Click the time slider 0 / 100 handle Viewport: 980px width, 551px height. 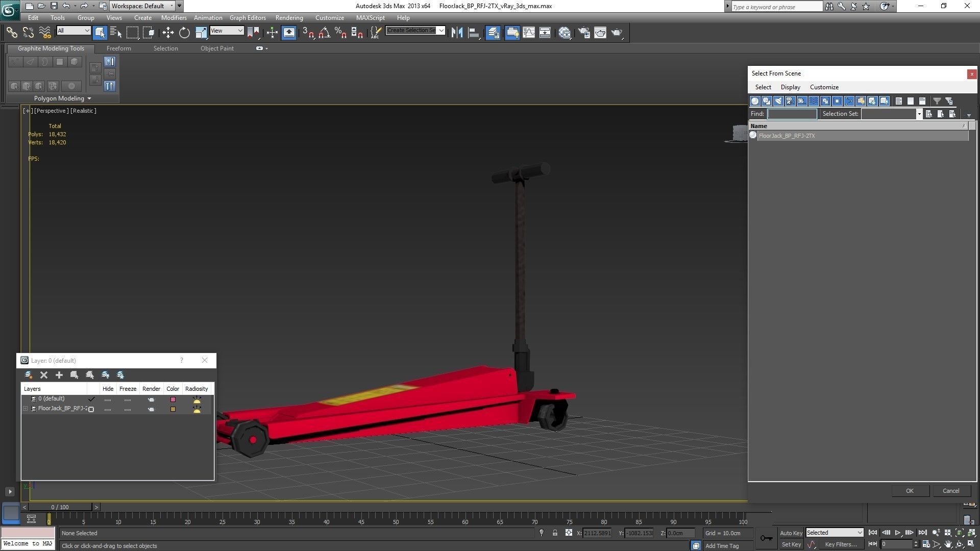60,507
